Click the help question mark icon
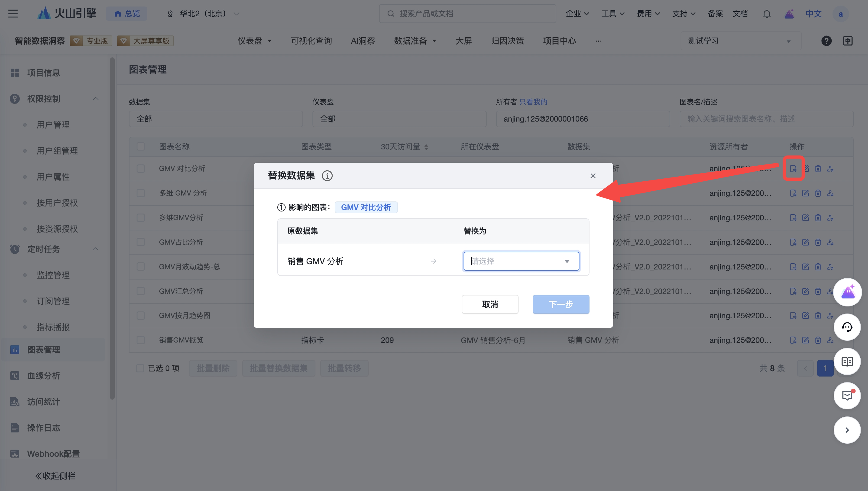The image size is (868, 491). point(826,41)
